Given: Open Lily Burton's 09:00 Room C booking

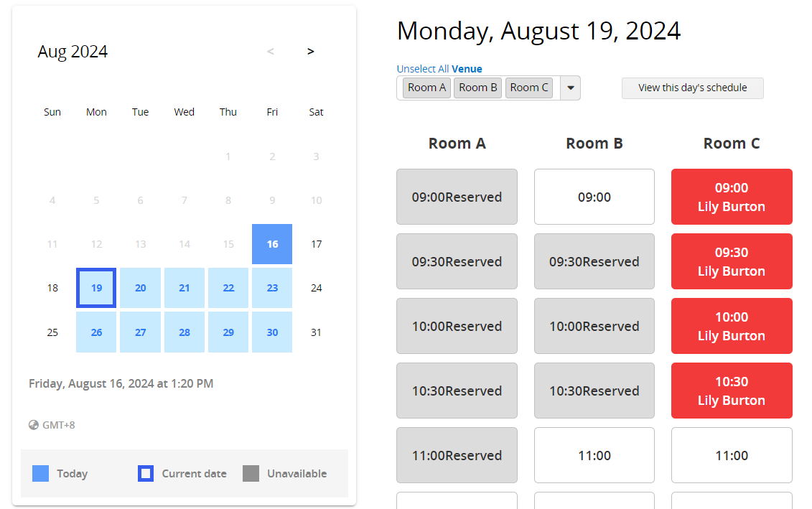Looking at the screenshot, I should (x=732, y=197).
